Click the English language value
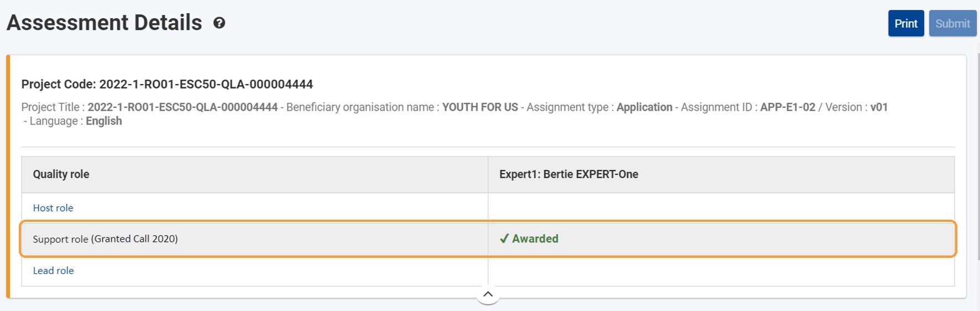Viewport: 980px width, 311px height. pyautogui.click(x=104, y=121)
